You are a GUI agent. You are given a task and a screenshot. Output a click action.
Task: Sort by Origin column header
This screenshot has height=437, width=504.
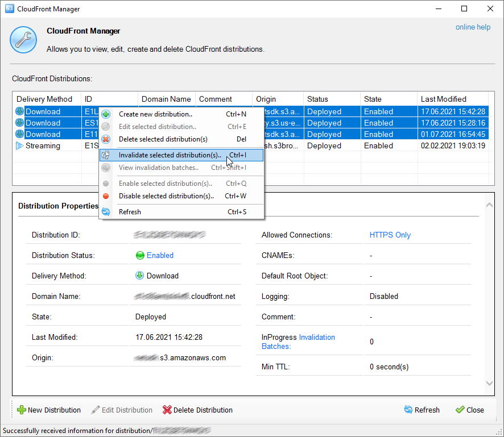(x=278, y=99)
